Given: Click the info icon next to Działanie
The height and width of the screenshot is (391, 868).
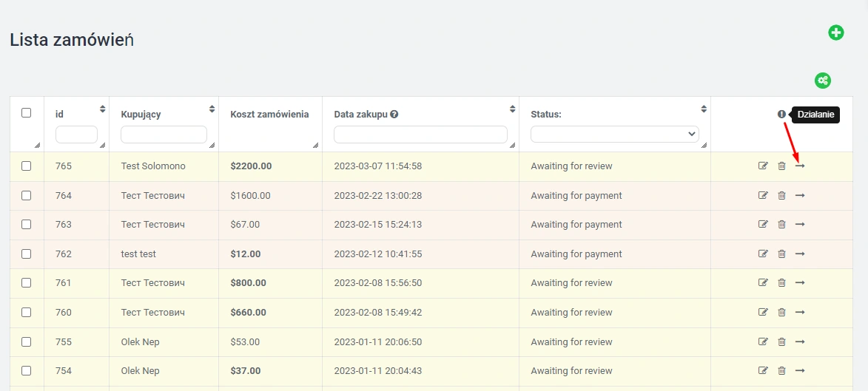Looking at the screenshot, I should 781,115.
